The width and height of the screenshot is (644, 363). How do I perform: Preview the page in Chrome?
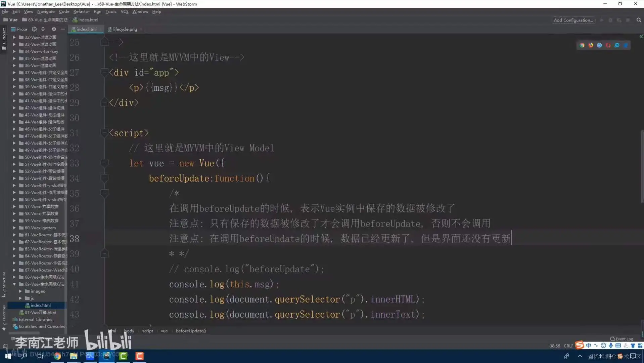click(582, 45)
